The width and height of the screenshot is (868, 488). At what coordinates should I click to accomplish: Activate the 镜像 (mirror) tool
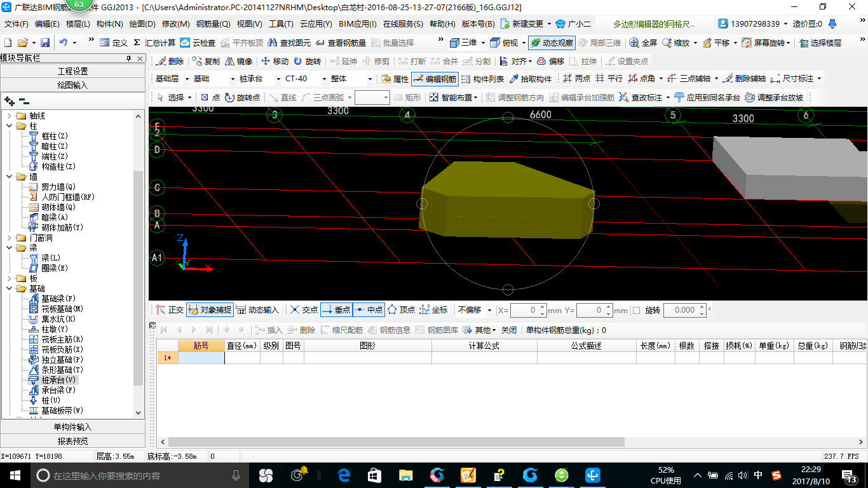coord(239,62)
